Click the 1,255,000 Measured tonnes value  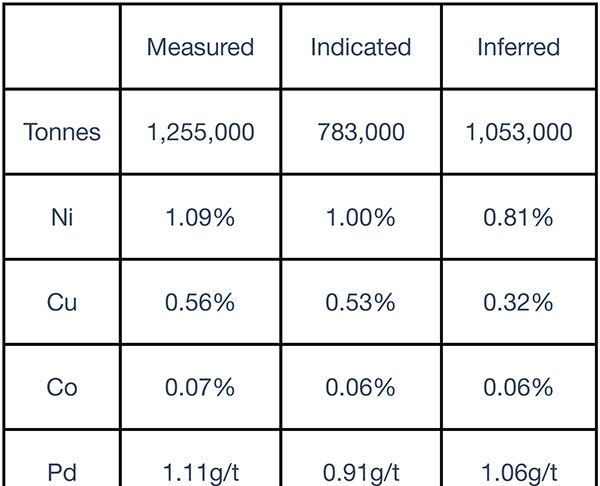click(x=200, y=132)
